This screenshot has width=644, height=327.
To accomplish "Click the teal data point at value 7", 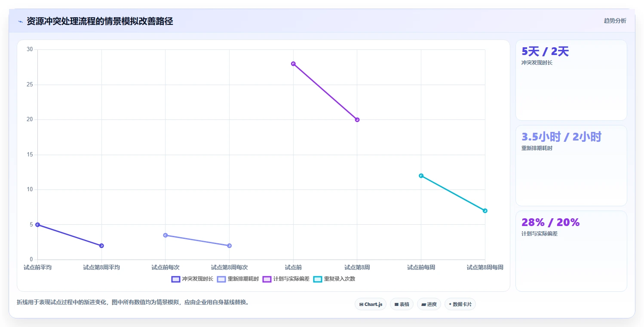I will pos(485,211).
